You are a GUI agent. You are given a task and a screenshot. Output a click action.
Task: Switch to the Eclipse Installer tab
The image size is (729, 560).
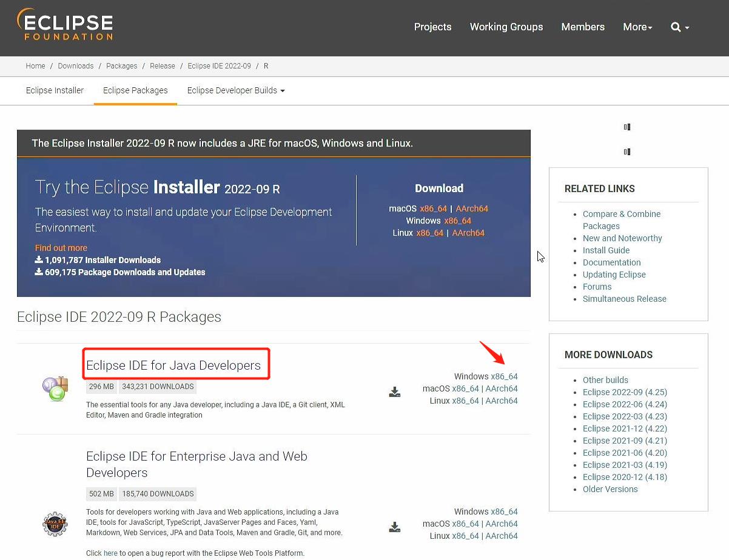(55, 90)
